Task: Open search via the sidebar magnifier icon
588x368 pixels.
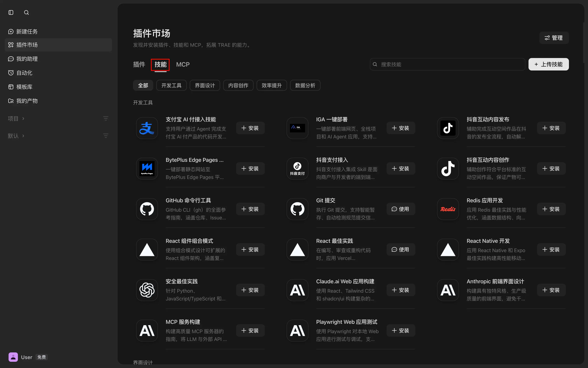Action: pyautogui.click(x=26, y=12)
